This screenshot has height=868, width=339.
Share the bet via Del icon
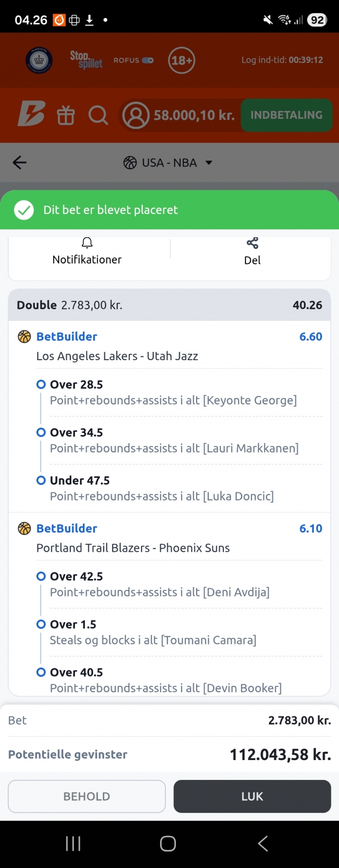pos(252,244)
